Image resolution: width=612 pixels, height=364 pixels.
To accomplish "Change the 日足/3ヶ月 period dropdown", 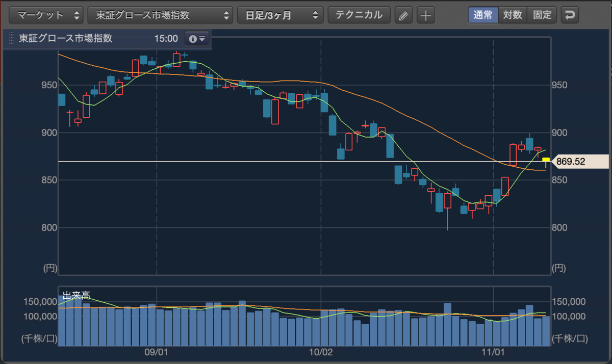I will click(280, 15).
